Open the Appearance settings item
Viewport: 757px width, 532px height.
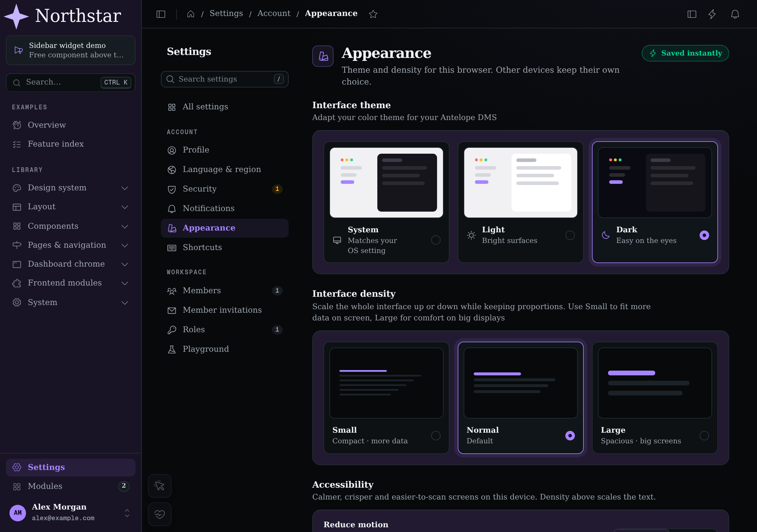point(224,228)
